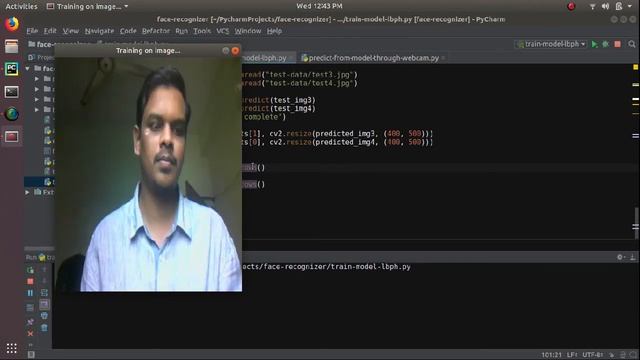The image size is (640, 360).
Task: Expand the first folder under project root
Action: coord(37,78)
